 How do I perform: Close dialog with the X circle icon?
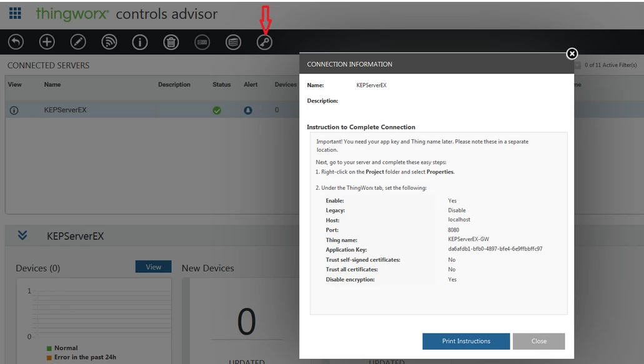(572, 54)
